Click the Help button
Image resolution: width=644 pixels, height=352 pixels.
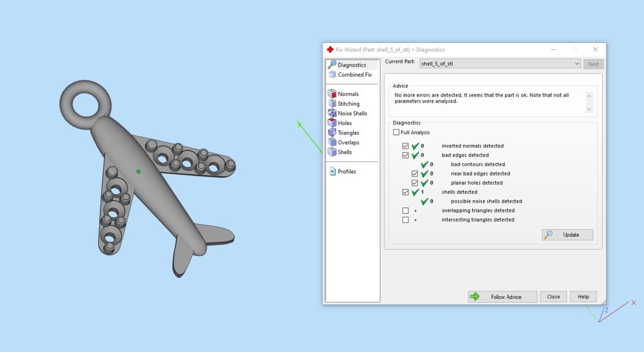(583, 297)
